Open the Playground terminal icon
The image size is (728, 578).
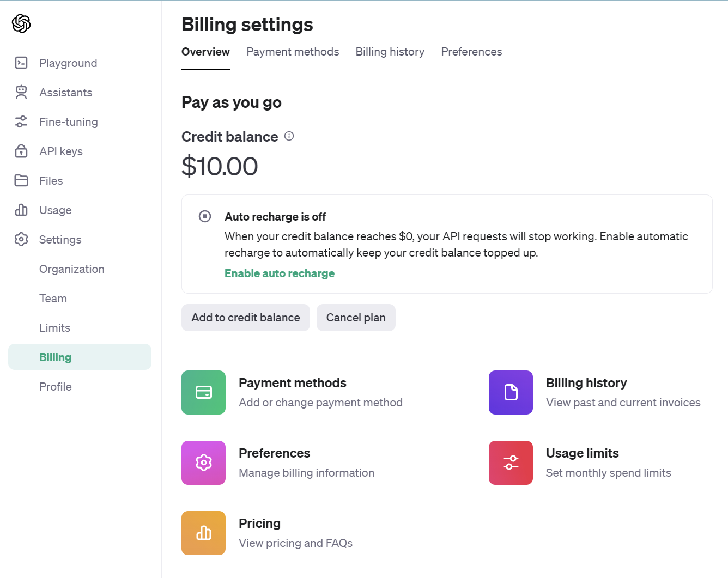(x=21, y=63)
